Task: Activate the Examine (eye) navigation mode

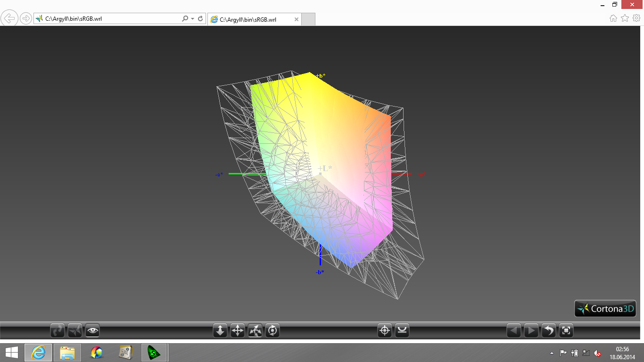Action: 92,331
